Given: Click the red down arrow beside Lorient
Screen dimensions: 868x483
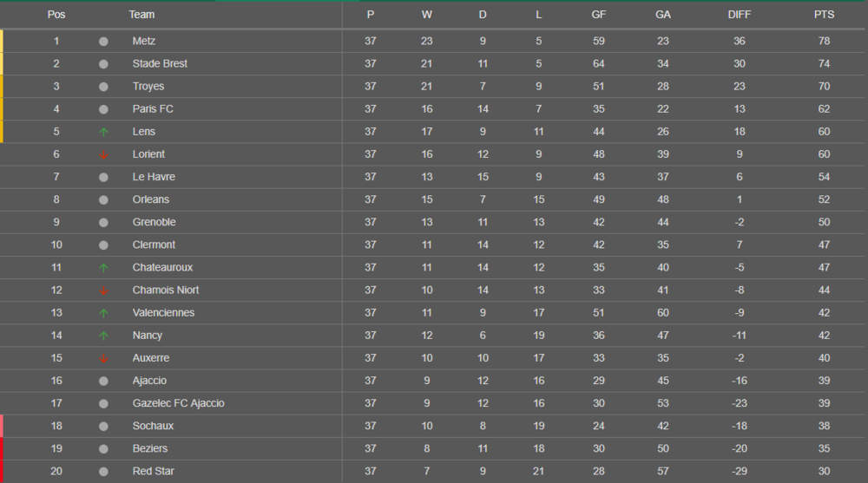Looking at the screenshot, I should coord(103,155).
